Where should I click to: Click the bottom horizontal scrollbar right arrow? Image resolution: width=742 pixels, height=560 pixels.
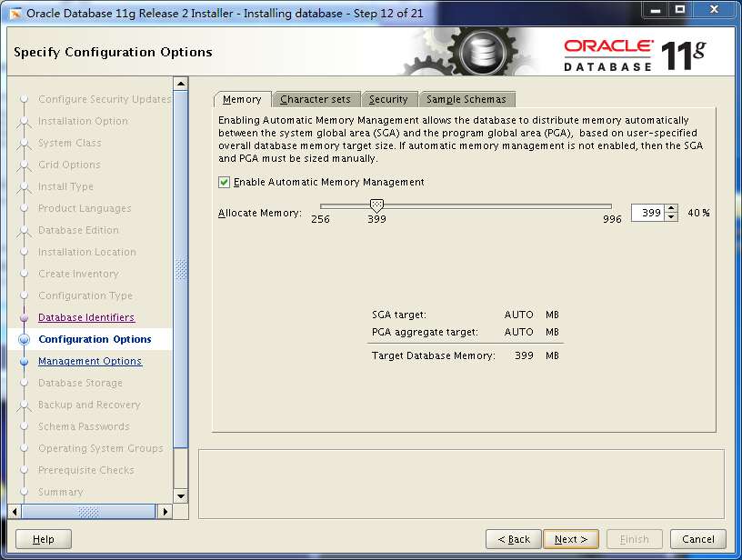click(165, 511)
